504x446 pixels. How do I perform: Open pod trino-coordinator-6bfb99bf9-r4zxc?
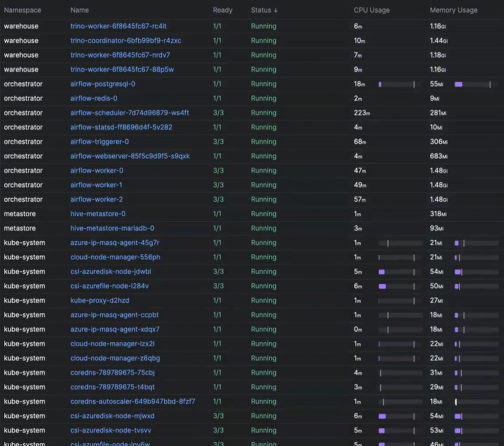[x=126, y=41]
